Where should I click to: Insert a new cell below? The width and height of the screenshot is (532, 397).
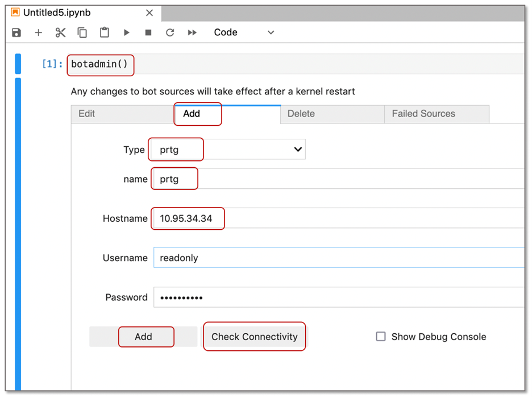point(38,32)
